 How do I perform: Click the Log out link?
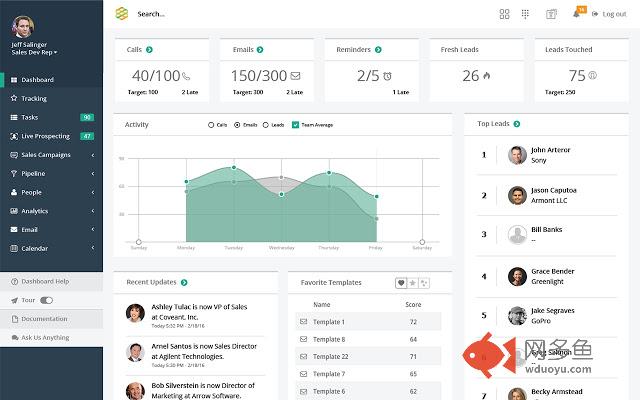[x=609, y=14]
